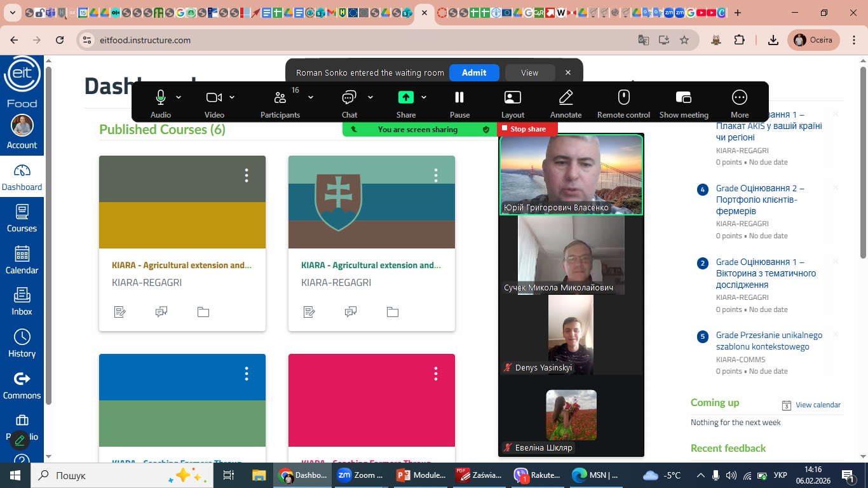Open Courses in the Canvas sidebar
Image resolution: width=868 pixels, height=488 pixels.
(22, 219)
